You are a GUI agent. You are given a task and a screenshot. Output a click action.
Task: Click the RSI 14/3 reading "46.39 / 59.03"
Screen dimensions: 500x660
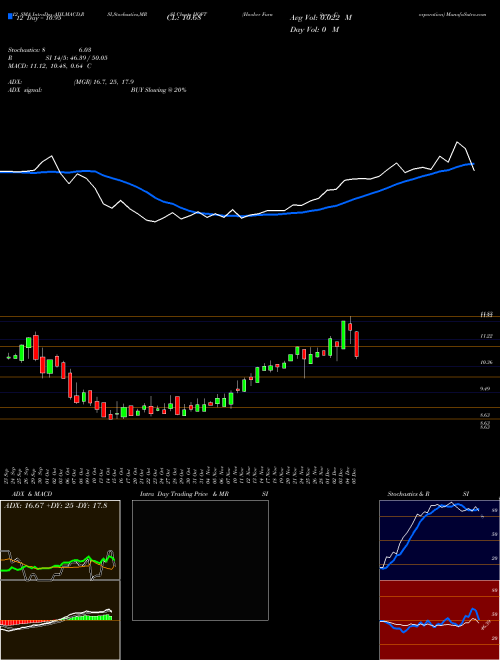[87, 58]
